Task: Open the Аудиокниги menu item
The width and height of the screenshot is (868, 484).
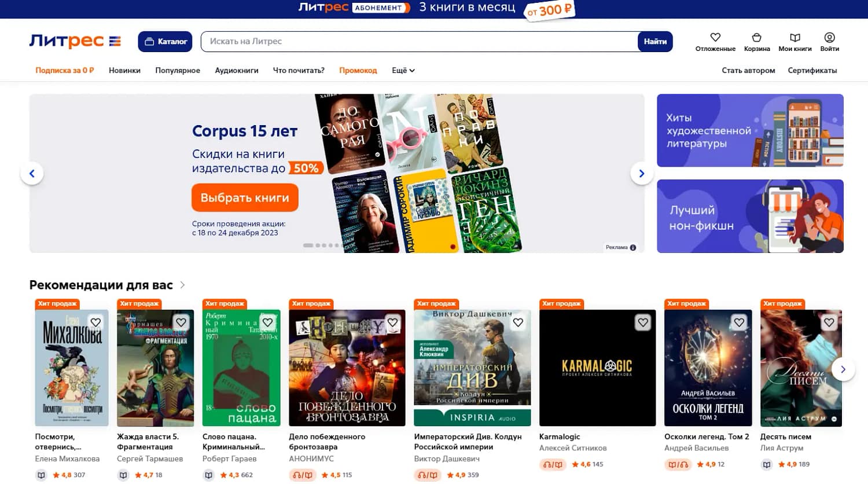Action: pos(237,71)
